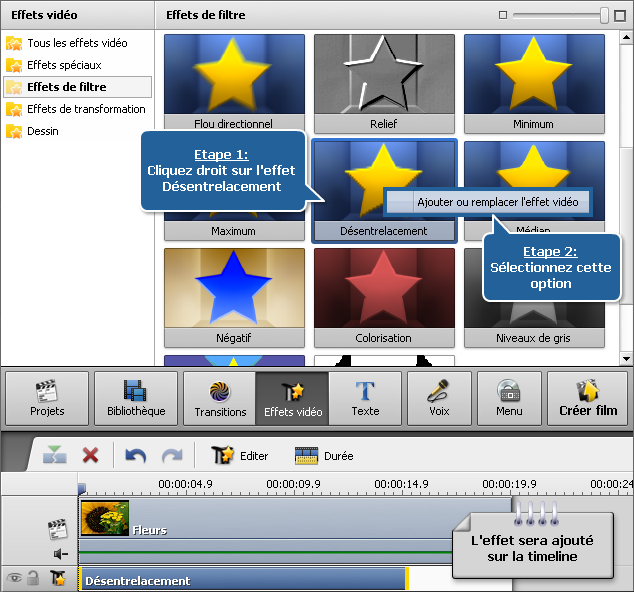The width and height of the screenshot is (634, 592).
Task: Mute the audio track speaker icon
Action: pos(59,553)
